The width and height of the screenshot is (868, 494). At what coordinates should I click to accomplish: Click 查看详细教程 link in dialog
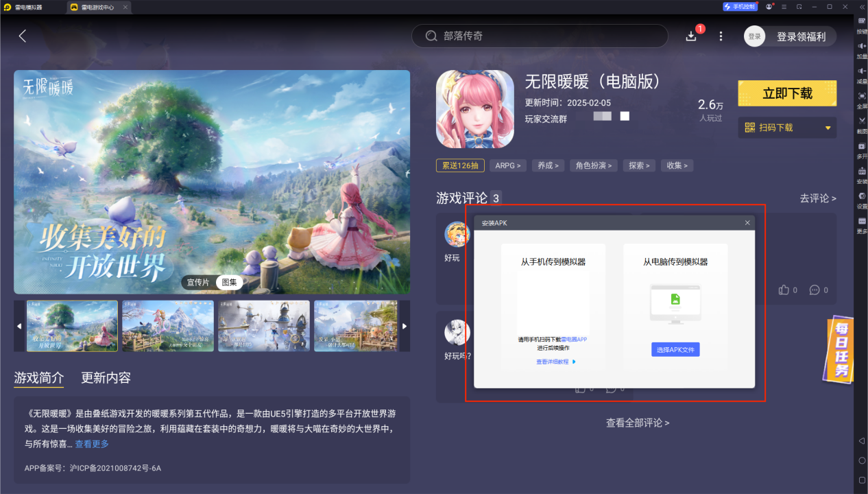[556, 362]
